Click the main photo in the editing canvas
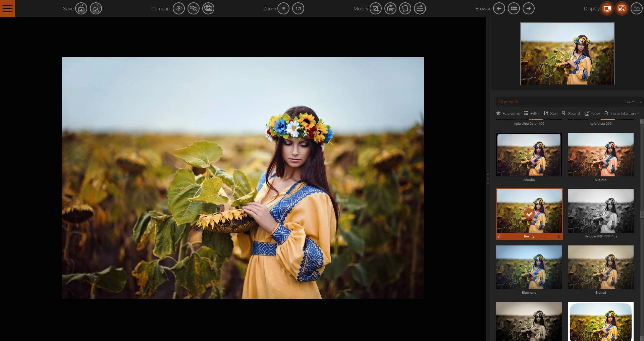 coord(243,178)
